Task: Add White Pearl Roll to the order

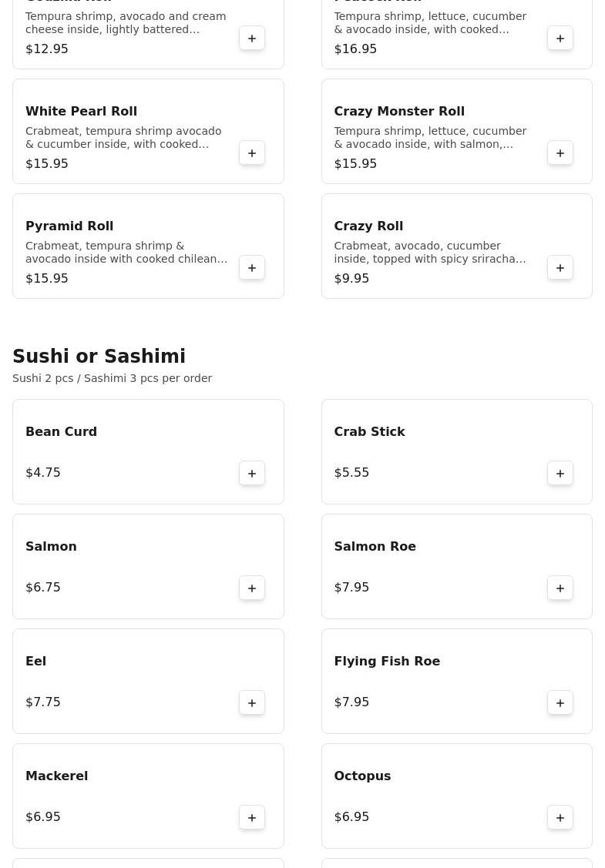Action: [x=252, y=153]
